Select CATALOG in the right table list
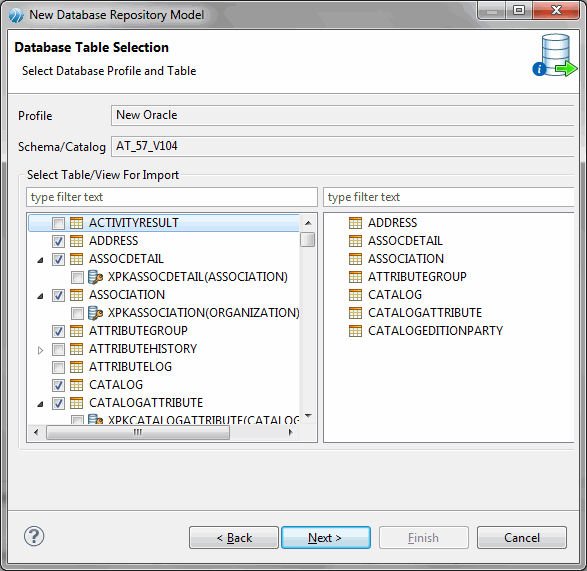The height and width of the screenshot is (571, 587). (x=395, y=295)
